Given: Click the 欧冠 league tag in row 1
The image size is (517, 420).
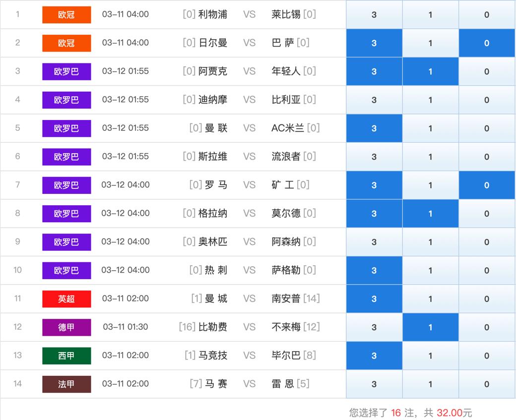Looking at the screenshot, I should [x=66, y=14].
